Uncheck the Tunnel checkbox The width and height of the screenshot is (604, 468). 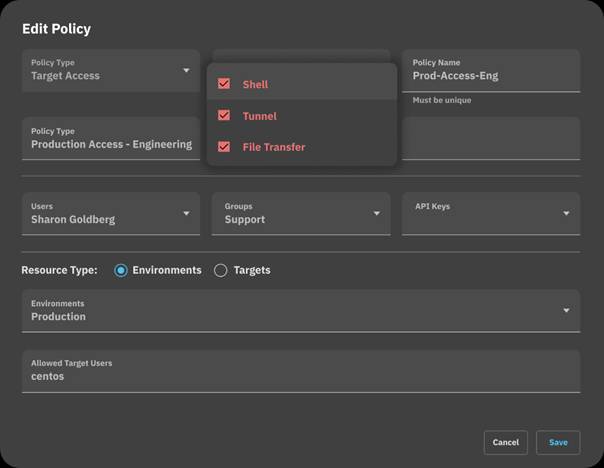coord(224,116)
